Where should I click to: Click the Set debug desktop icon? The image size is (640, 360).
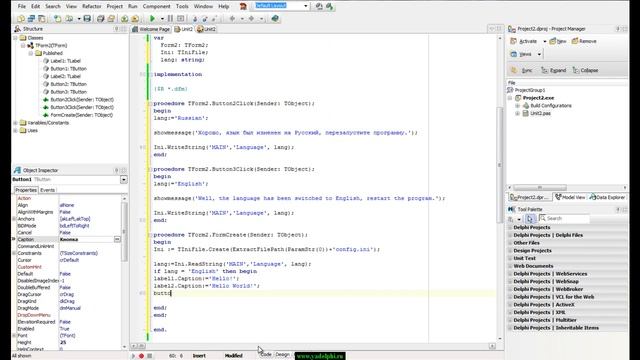click(x=329, y=6)
